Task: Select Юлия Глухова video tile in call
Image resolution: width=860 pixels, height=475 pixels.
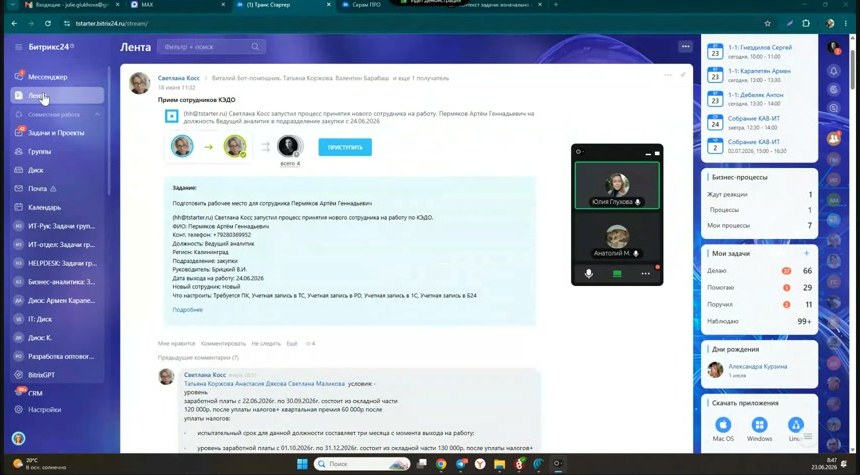Action: click(x=617, y=185)
